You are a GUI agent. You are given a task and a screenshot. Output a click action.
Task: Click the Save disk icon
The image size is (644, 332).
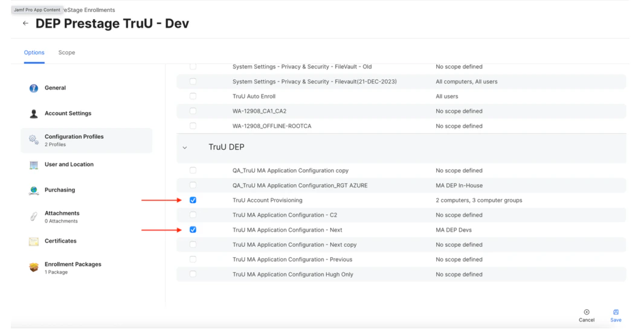(616, 312)
